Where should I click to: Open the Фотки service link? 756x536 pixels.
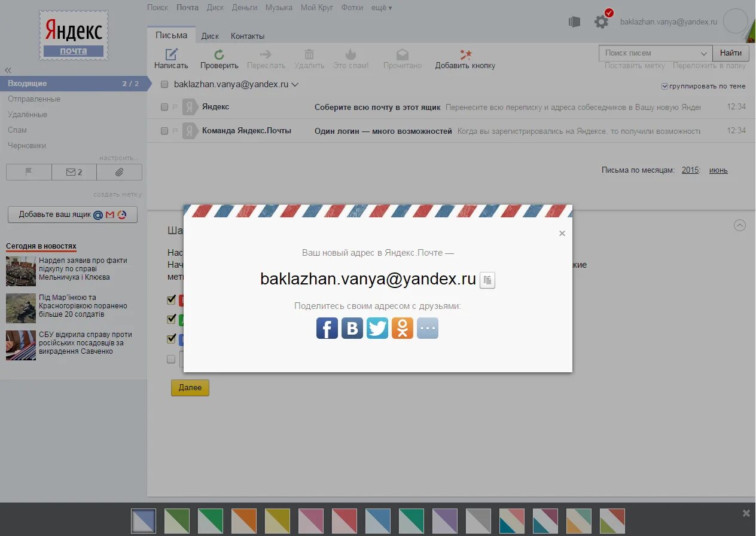click(352, 8)
